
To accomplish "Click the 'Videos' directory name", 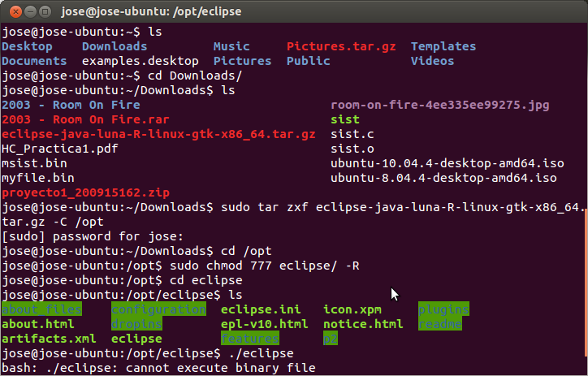I will 432,61.
